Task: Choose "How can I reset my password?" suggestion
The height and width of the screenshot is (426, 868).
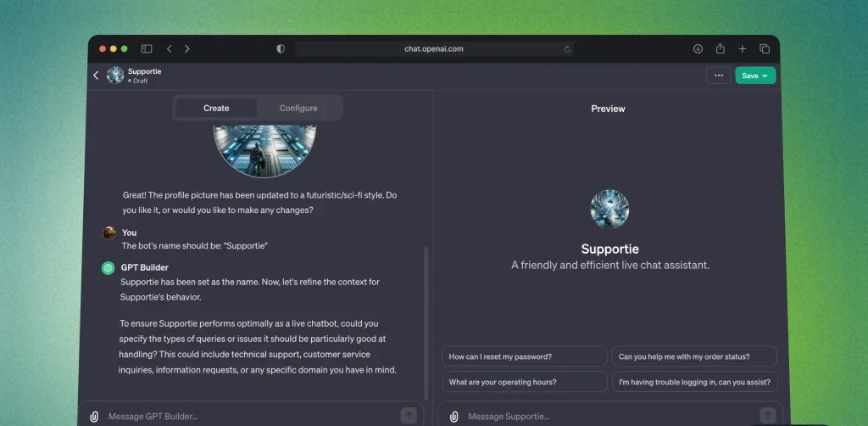Action: click(x=524, y=356)
